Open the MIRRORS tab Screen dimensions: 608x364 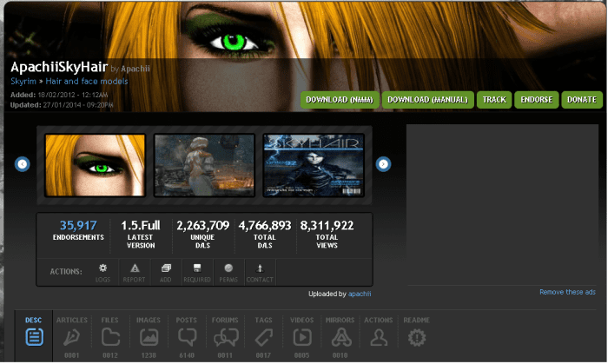(340, 337)
